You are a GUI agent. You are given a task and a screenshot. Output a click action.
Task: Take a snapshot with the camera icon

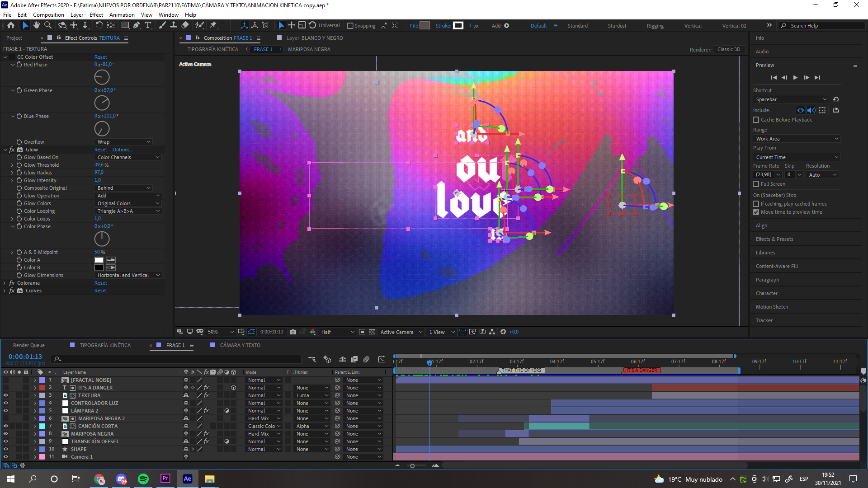click(x=293, y=332)
